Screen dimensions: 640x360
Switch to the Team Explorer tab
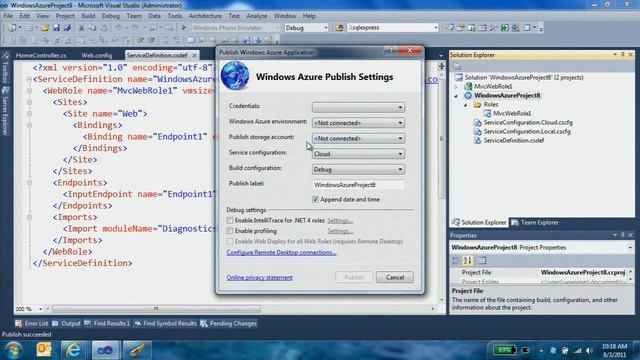[x=535, y=222]
